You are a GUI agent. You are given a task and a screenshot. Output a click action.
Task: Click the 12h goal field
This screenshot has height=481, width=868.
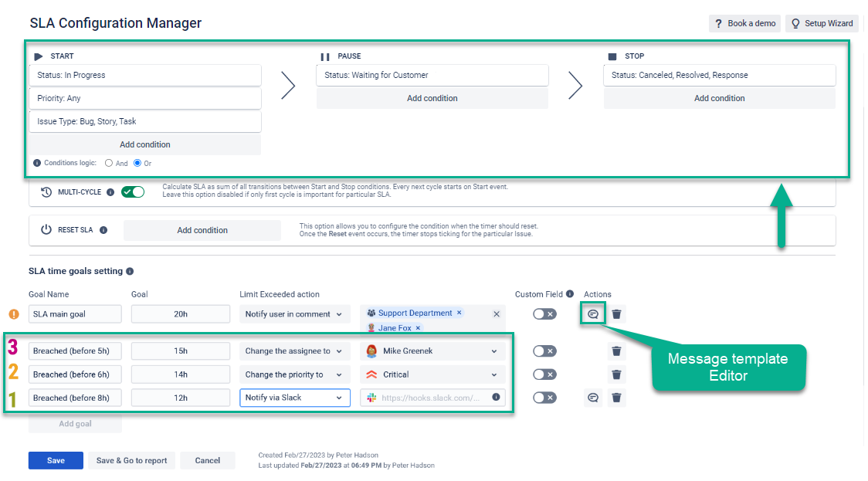(x=181, y=398)
